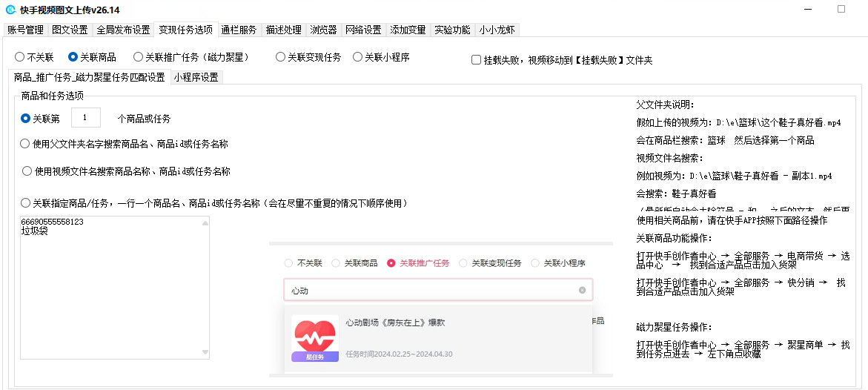
Task: Click the 关联商品功能操作 heading text
Action: [674, 239]
